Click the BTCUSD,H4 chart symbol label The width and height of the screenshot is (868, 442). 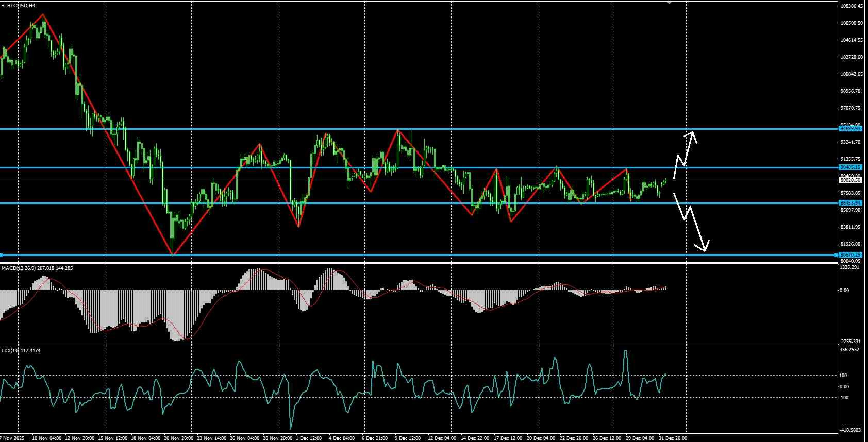coord(21,5)
